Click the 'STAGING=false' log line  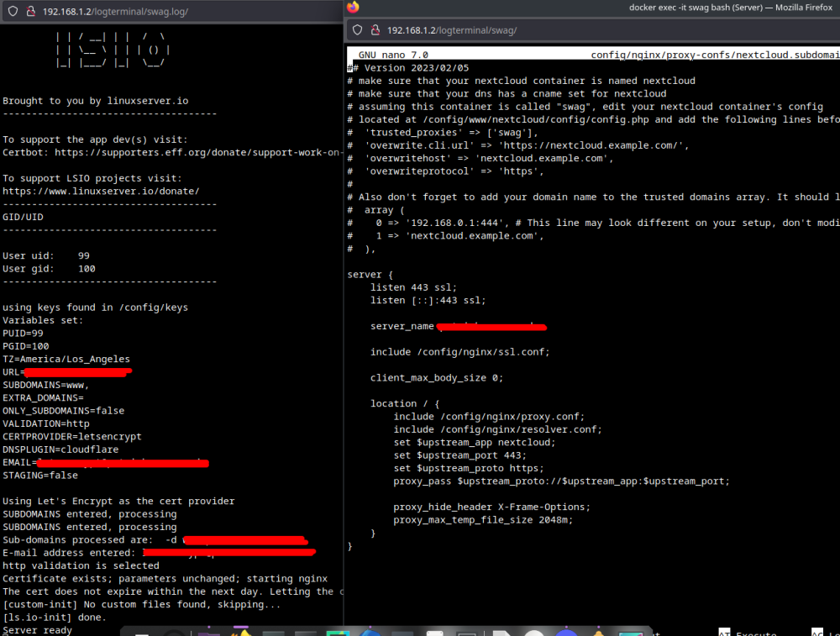pyautogui.click(x=40, y=476)
